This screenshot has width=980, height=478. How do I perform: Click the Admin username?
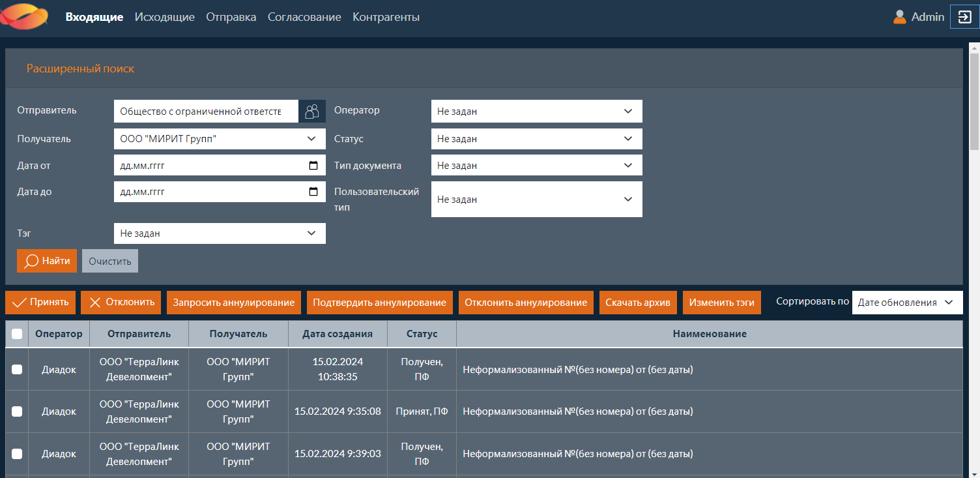928,17
